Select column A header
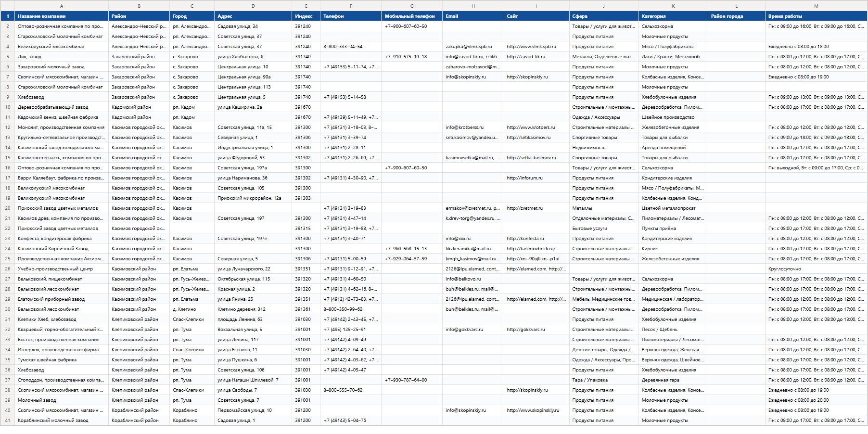 click(62, 6)
